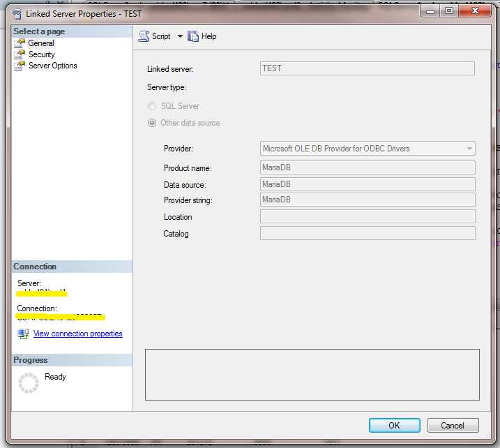Select the General page

(x=41, y=43)
